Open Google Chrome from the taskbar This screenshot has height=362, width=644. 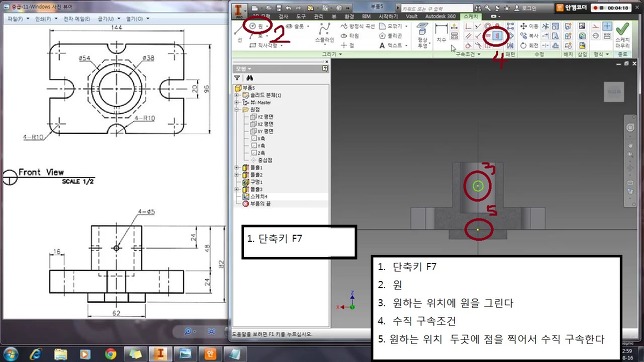click(x=110, y=354)
